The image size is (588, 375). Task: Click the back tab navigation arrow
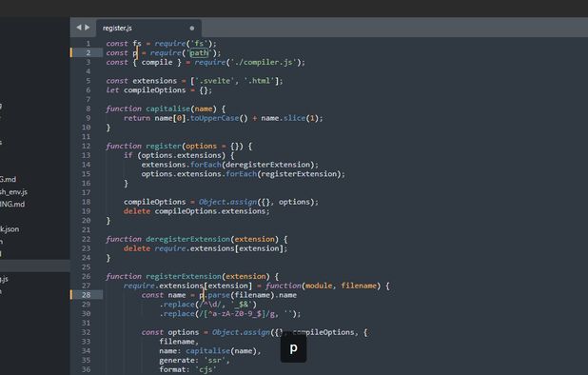pyautogui.click(x=79, y=28)
